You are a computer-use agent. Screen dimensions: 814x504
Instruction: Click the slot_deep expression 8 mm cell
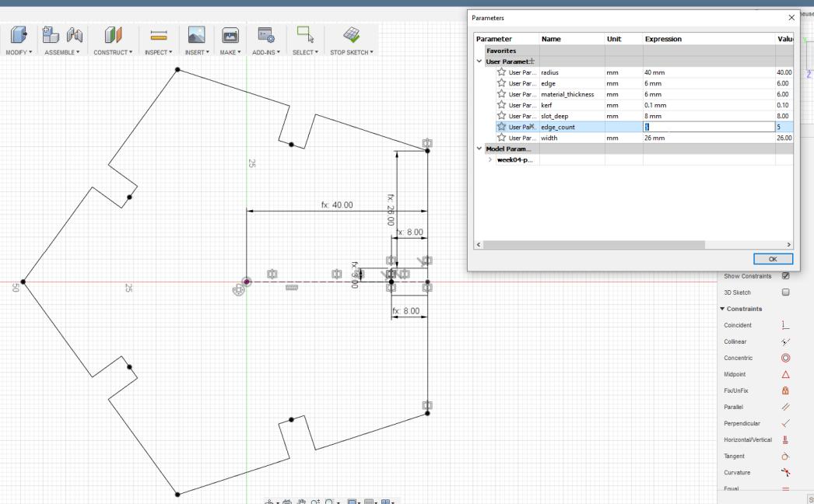tap(709, 116)
